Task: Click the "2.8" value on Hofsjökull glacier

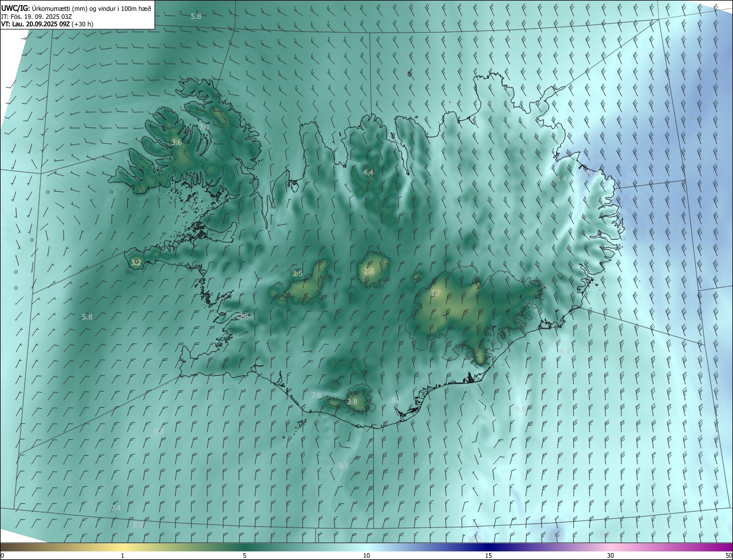Action: point(369,271)
